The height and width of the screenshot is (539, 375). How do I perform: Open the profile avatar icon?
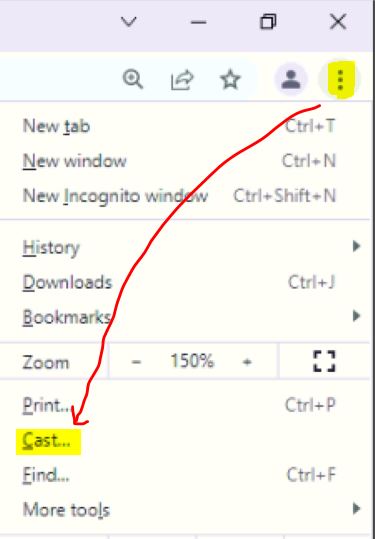[291, 79]
